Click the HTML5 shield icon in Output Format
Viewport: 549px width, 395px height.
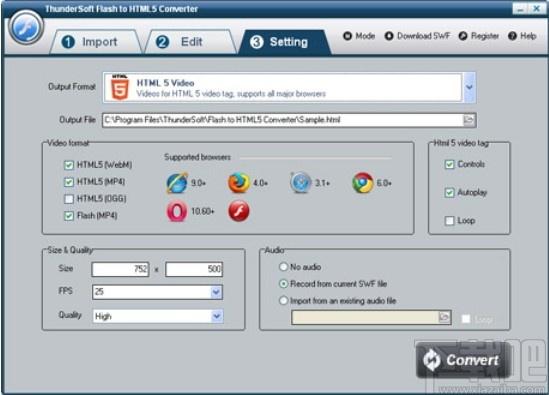[120, 88]
